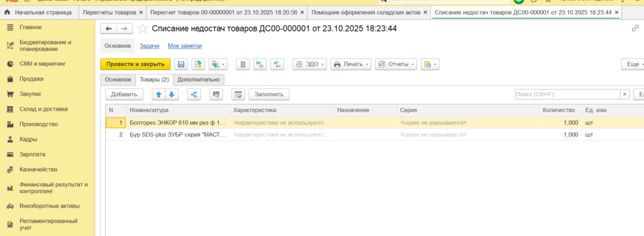
Task: Click the Добавить button
Action: (124, 94)
